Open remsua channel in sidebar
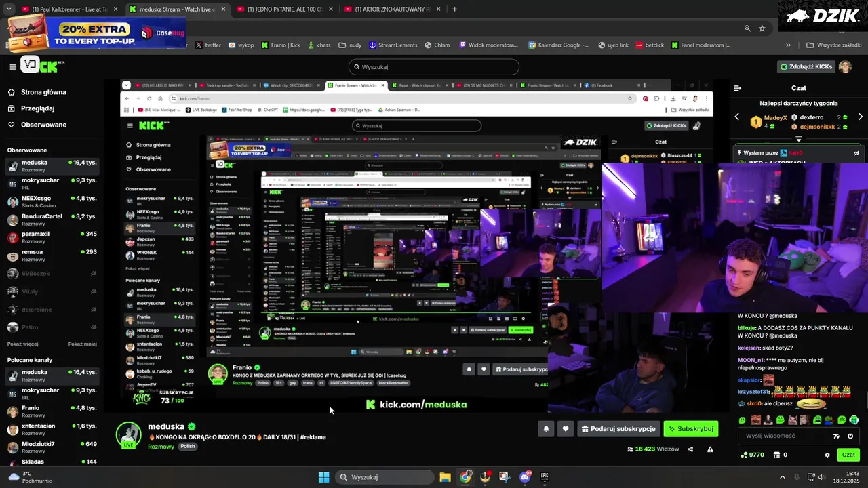868x488 pixels. (52, 256)
